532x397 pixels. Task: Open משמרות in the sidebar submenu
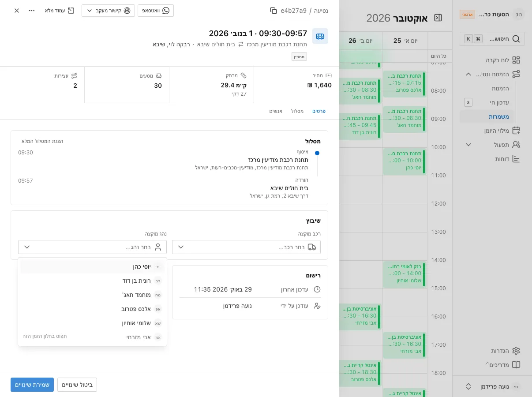coord(487,116)
